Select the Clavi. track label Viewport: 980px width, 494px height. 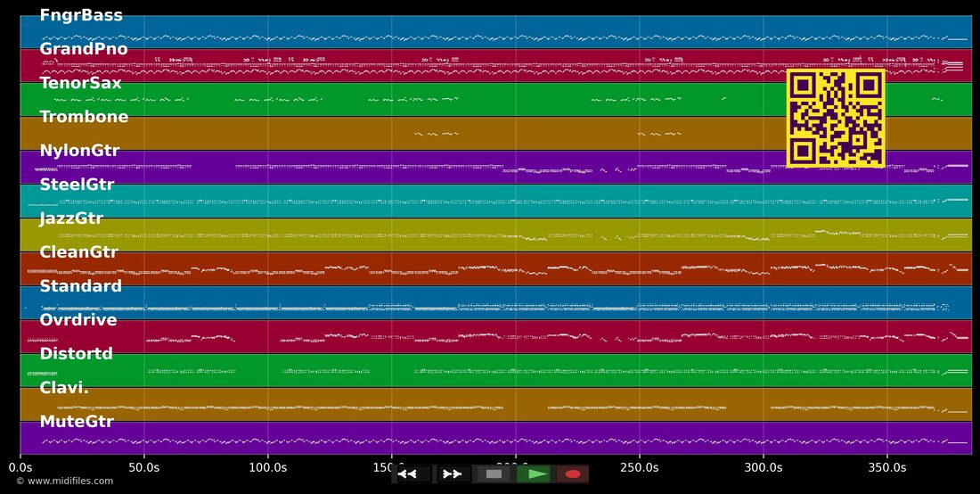coord(64,388)
